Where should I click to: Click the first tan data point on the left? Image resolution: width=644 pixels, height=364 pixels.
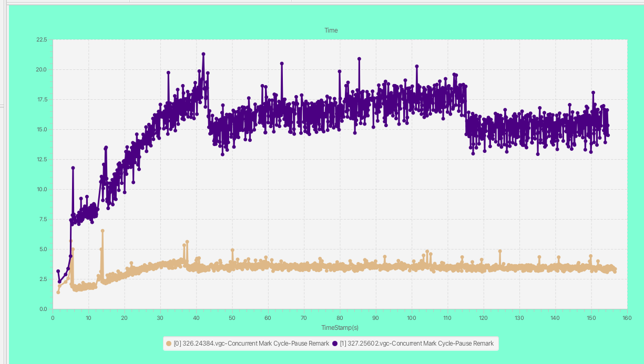(58, 292)
